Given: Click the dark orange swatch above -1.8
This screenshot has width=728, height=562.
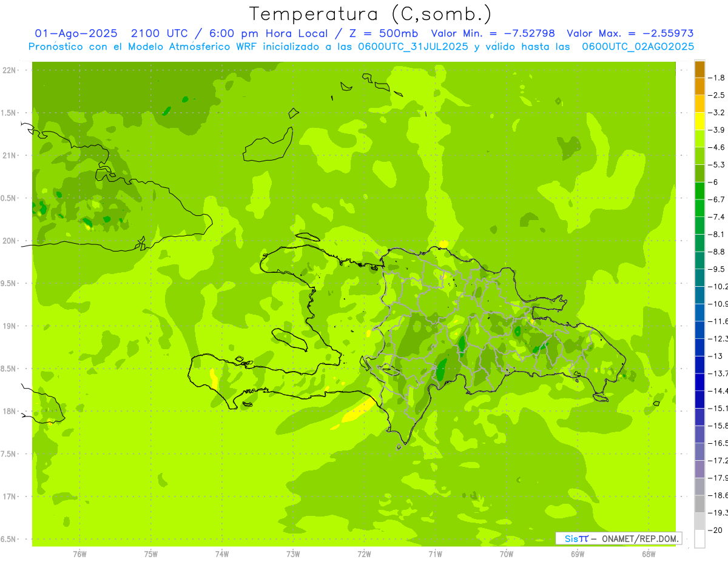Looking at the screenshot, I should pyautogui.click(x=699, y=69).
